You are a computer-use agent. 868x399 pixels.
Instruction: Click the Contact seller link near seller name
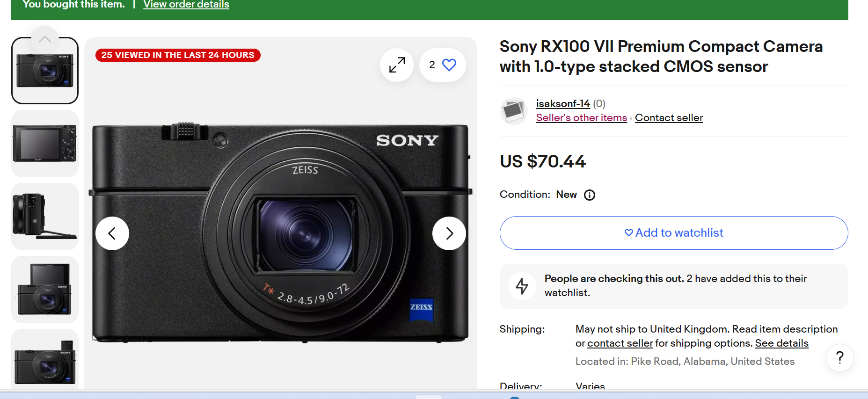click(x=669, y=118)
